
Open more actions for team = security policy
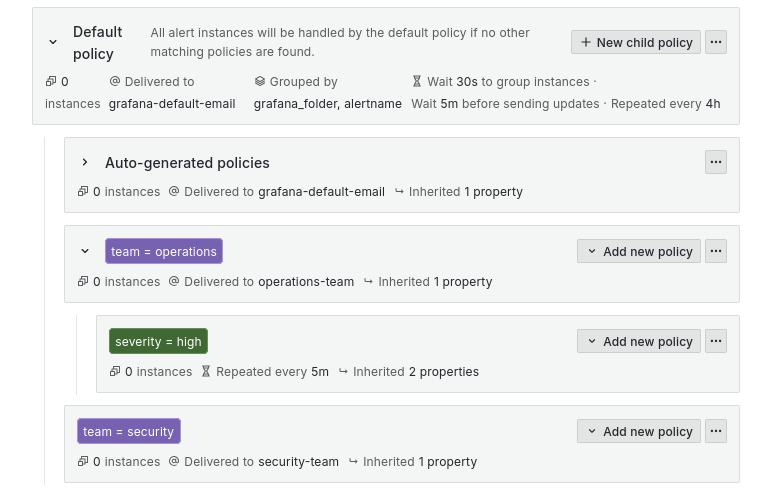(x=716, y=431)
